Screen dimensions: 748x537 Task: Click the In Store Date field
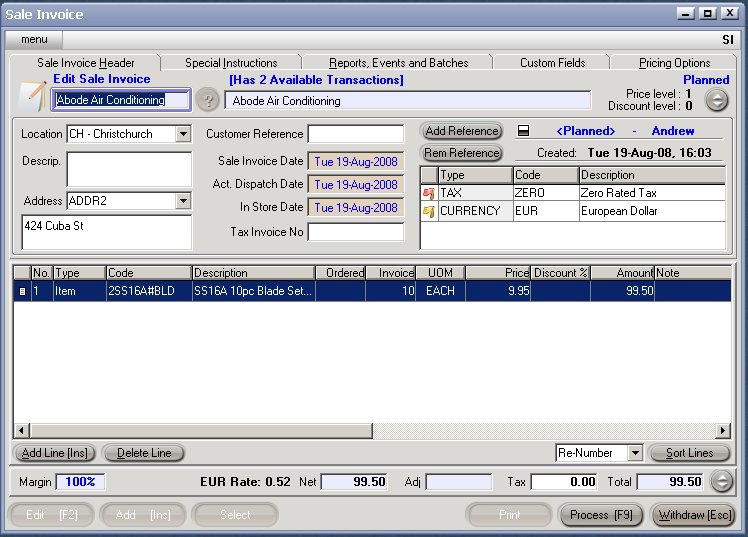click(x=356, y=207)
